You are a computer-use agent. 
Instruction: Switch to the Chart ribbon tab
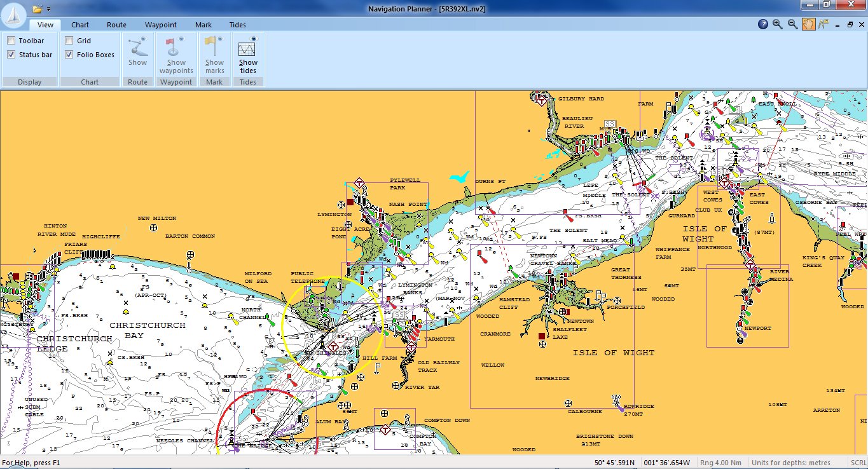point(79,25)
